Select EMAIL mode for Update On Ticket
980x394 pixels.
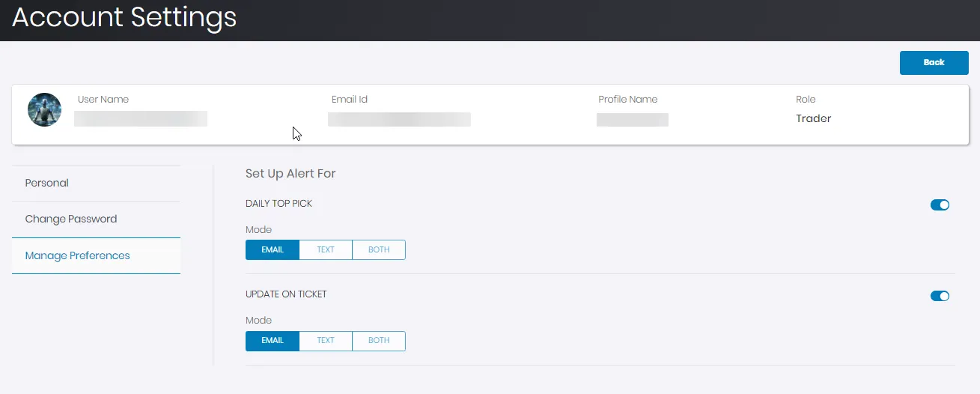273,341
